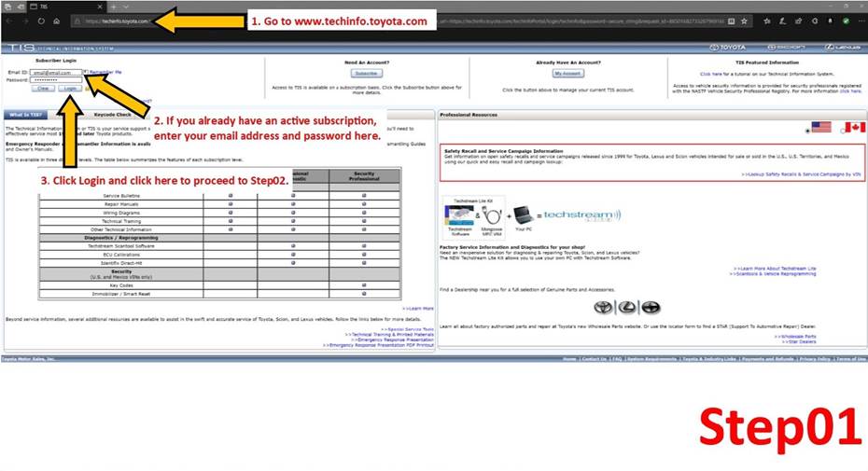The height and width of the screenshot is (471, 868).
Task: Click 'ECU Calibrations' row in table
Action: [x=219, y=255]
